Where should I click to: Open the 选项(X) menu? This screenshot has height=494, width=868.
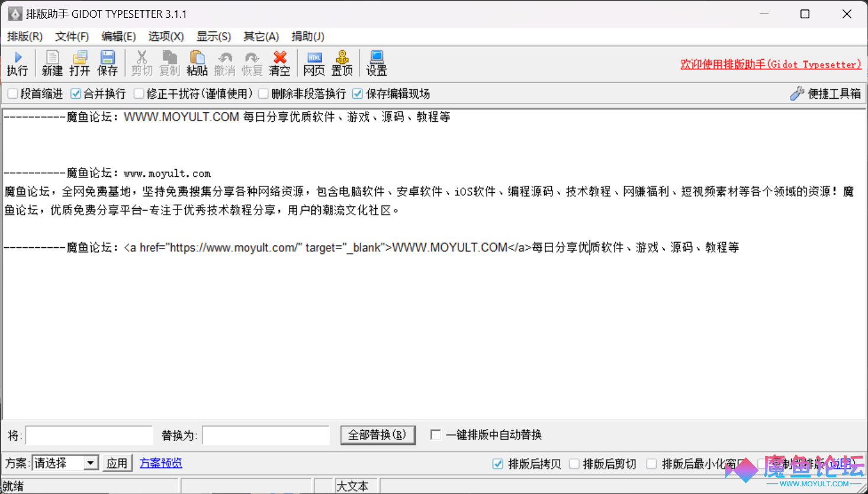click(x=166, y=37)
